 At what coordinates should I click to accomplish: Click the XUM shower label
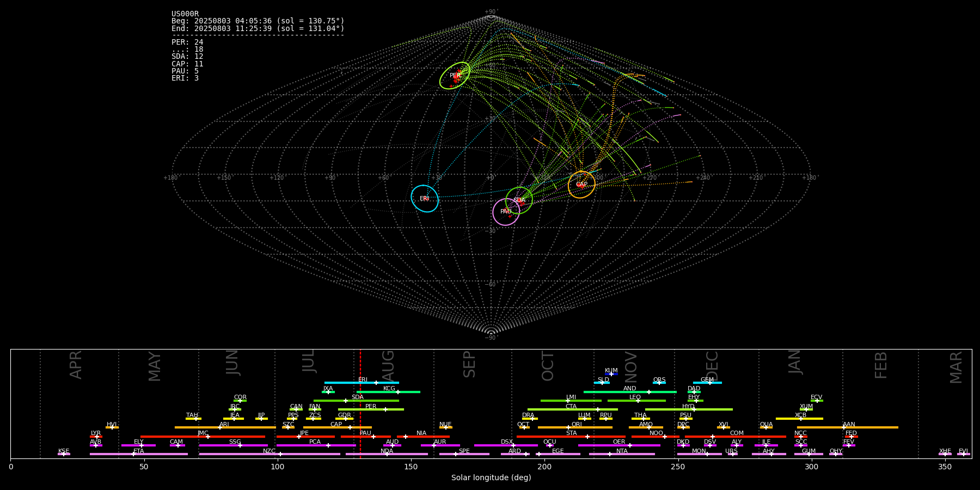point(806,407)
